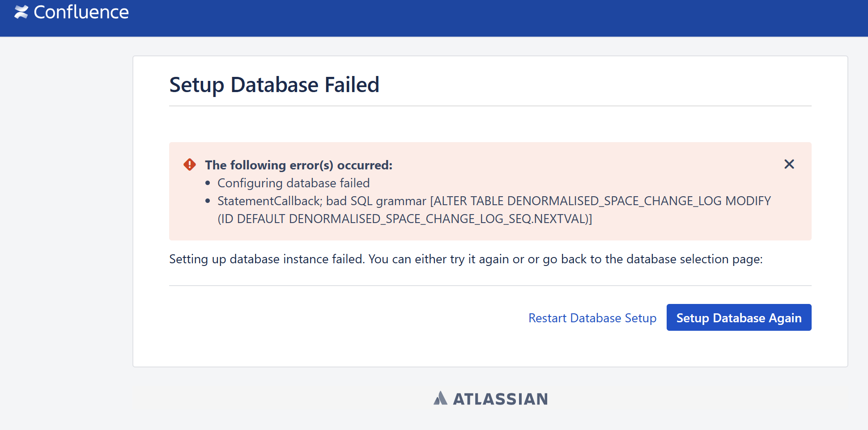This screenshot has height=430, width=868.
Task: Click the Confluence wordmark text
Action: pyautogui.click(x=81, y=12)
